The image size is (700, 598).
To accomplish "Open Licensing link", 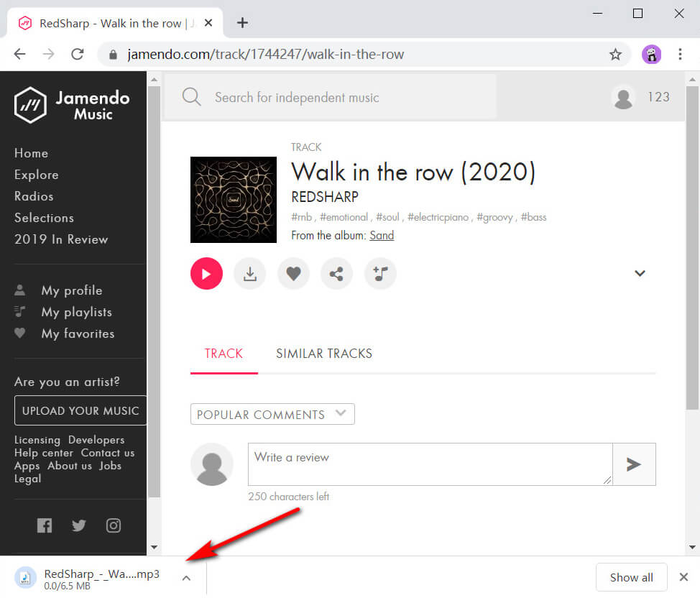I will [37, 440].
